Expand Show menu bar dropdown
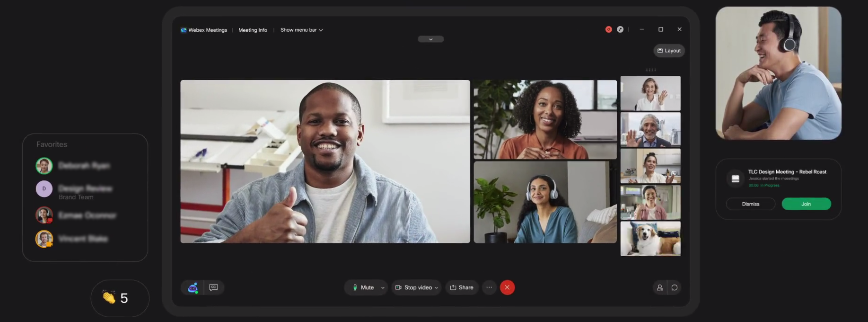 [x=301, y=30]
